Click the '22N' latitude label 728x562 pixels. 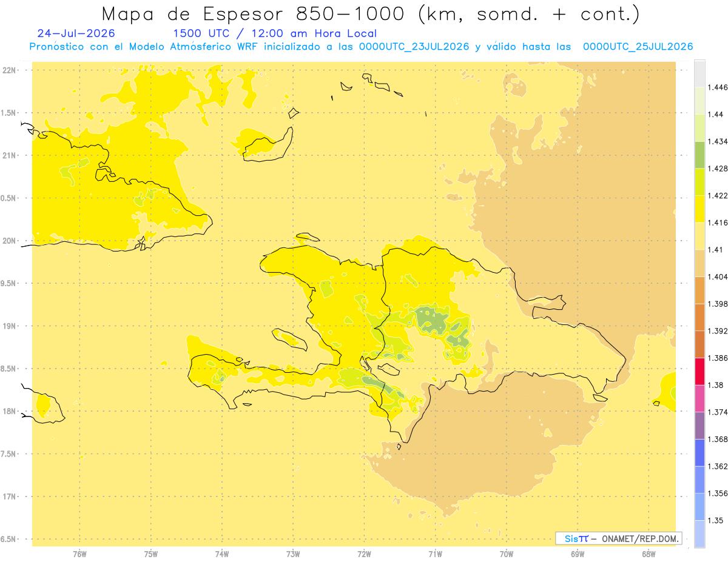click(x=10, y=70)
